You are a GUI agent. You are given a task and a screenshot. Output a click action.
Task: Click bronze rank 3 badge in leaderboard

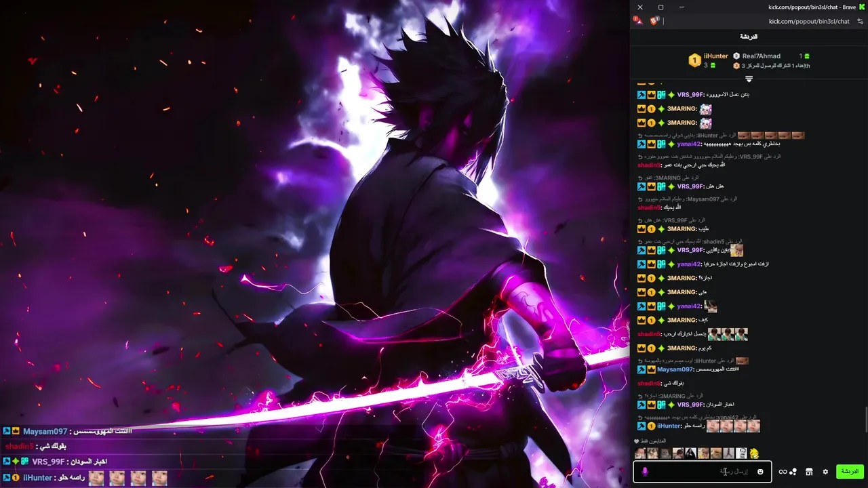pos(736,66)
